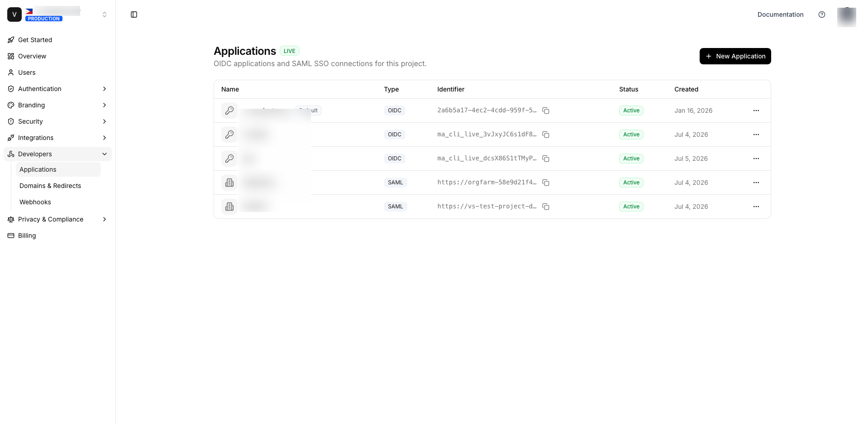Click the V project logo
Screen dimensions: 868x424
pos(14,14)
